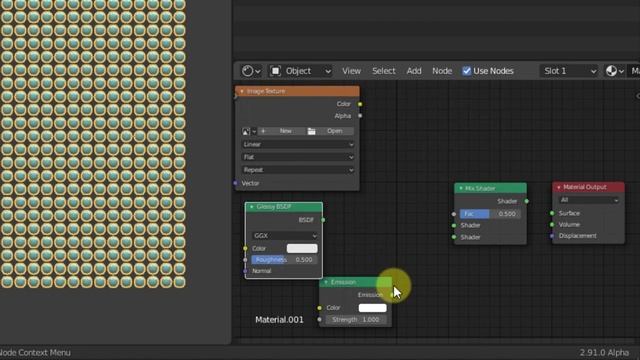640x360 pixels.
Task: Open the View menu
Action: [351, 71]
